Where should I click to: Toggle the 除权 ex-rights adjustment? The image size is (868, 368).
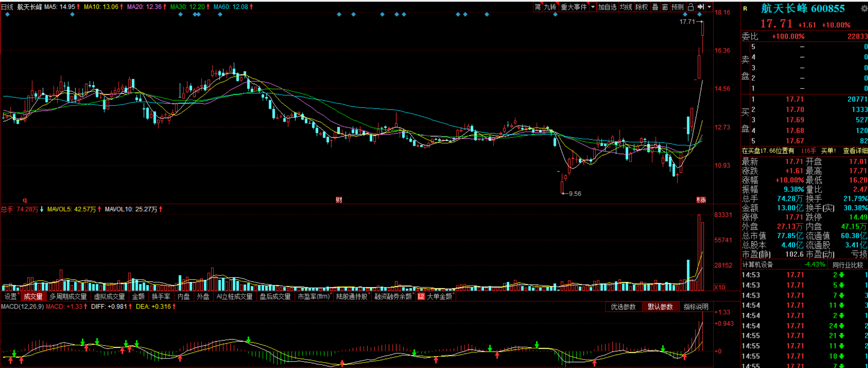tap(641, 7)
